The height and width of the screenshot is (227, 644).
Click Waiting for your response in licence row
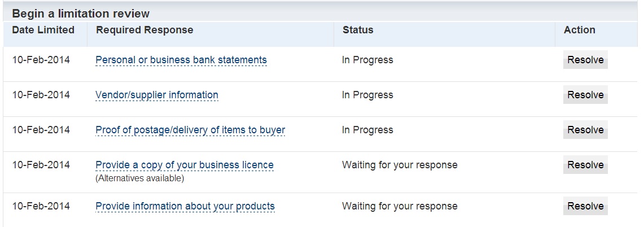click(x=400, y=165)
